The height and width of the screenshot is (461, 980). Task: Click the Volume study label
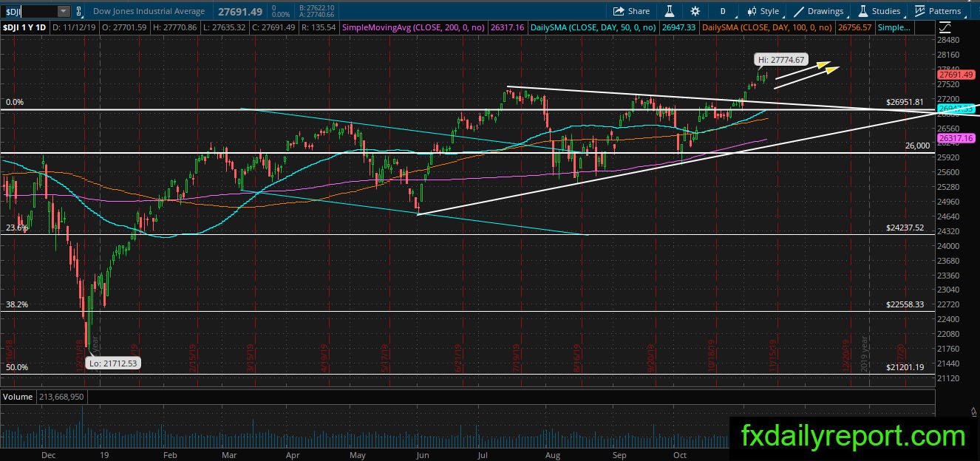18,397
